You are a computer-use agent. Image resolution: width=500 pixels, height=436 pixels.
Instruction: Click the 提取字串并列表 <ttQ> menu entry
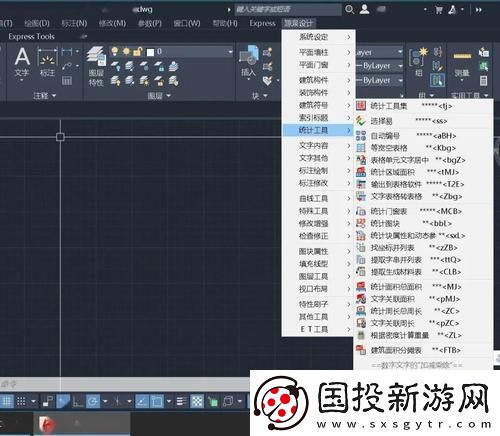click(x=423, y=260)
